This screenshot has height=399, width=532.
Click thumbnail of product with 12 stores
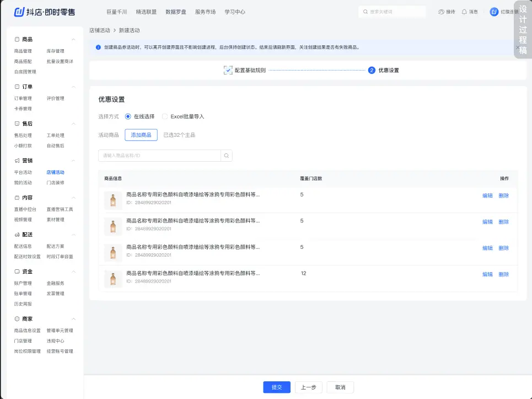tap(113, 279)
